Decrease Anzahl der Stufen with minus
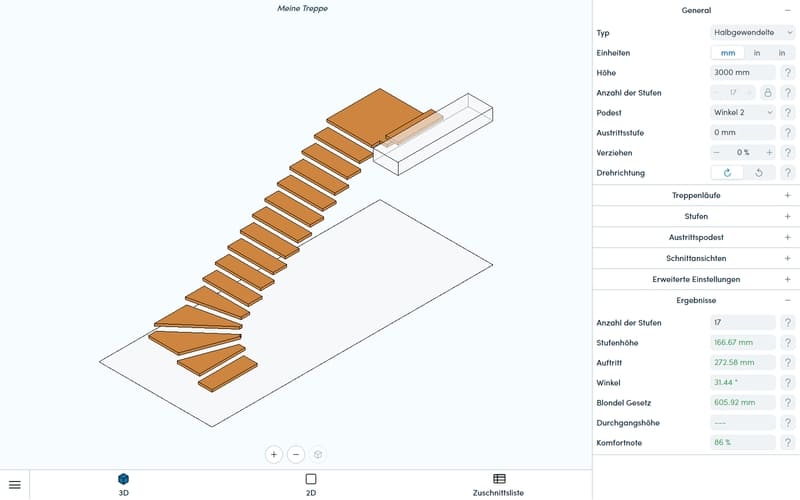The image size is (800, 500). (x=716, y=93)
